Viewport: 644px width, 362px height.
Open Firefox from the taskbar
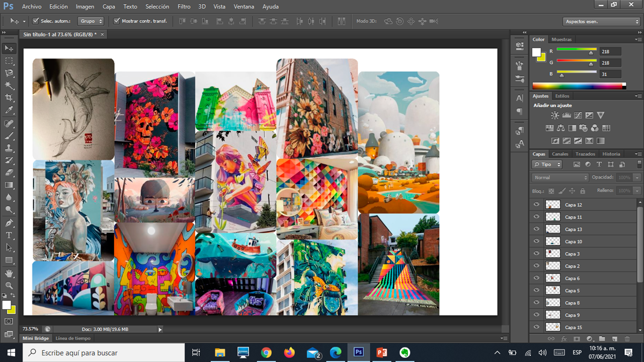coord(289,352)
